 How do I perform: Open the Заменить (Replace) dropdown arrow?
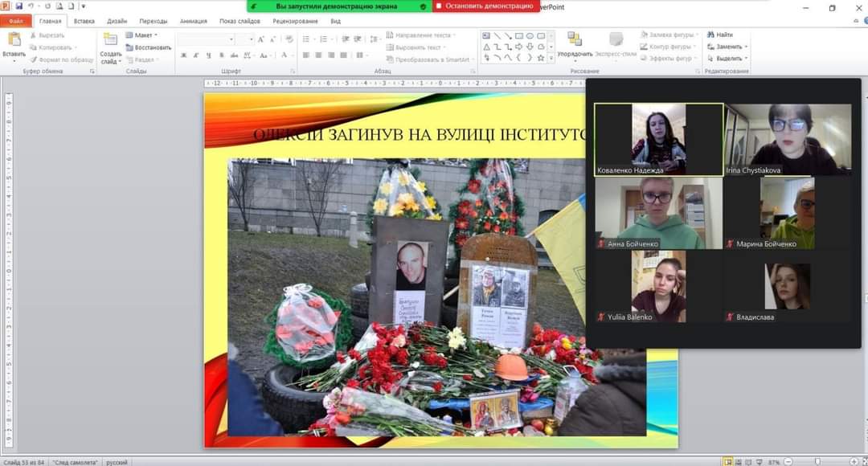click(x=746, y=47)
